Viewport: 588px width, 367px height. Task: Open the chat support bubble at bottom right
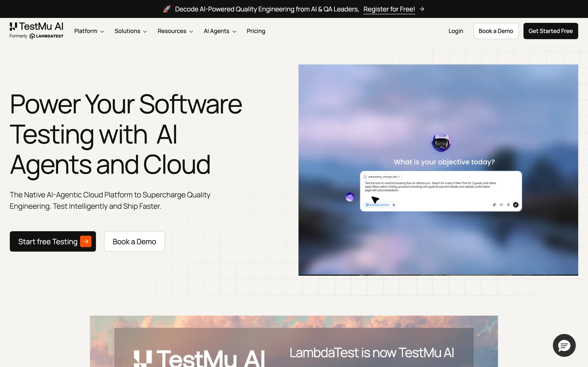pos(564,345)
